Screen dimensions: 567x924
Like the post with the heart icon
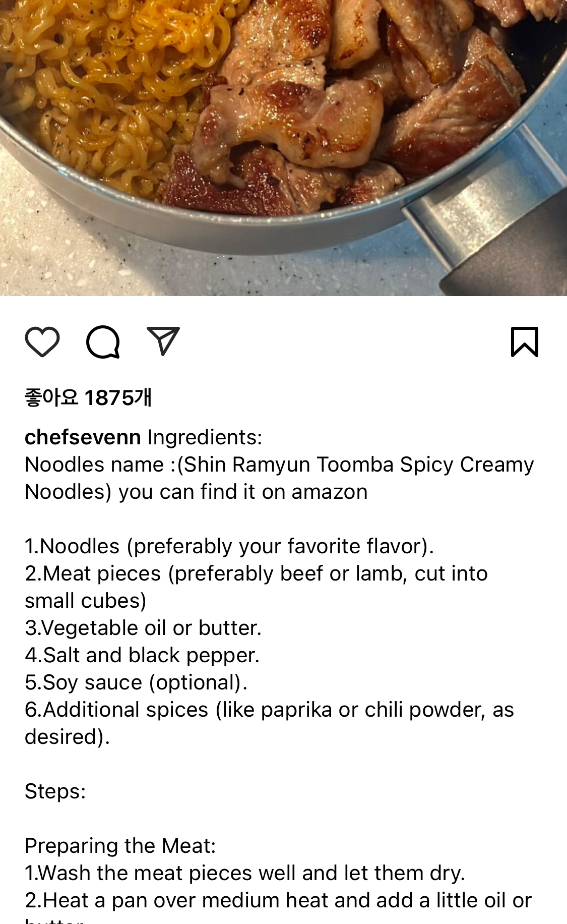click(42, 342)
